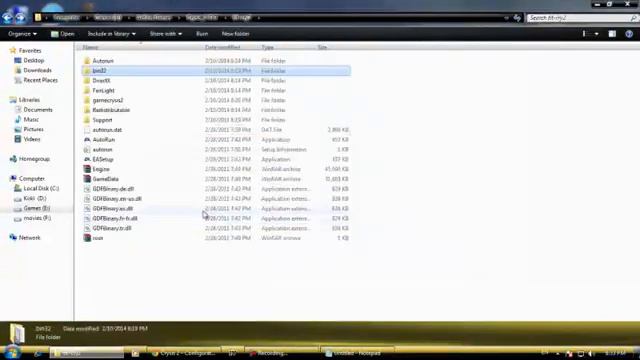Open the Music library
The height and width of the screenshot is (360, 640).
pyautogui.click(x=31, y=119)
